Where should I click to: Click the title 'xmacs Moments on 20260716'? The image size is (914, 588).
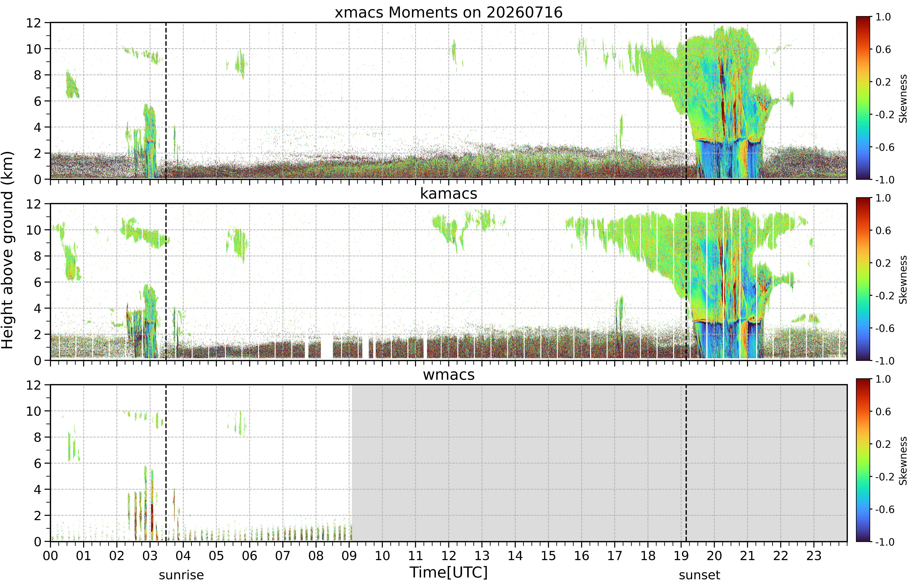[449, 12]
